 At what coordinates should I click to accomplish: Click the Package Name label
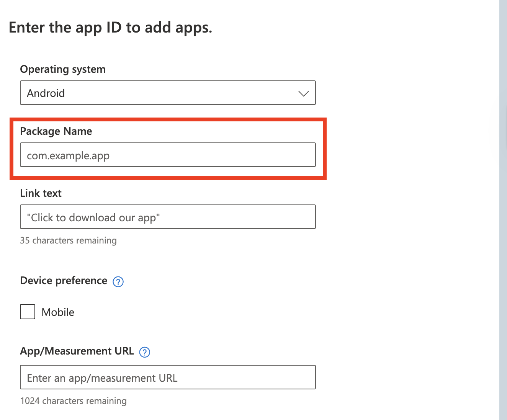[56, 131]
